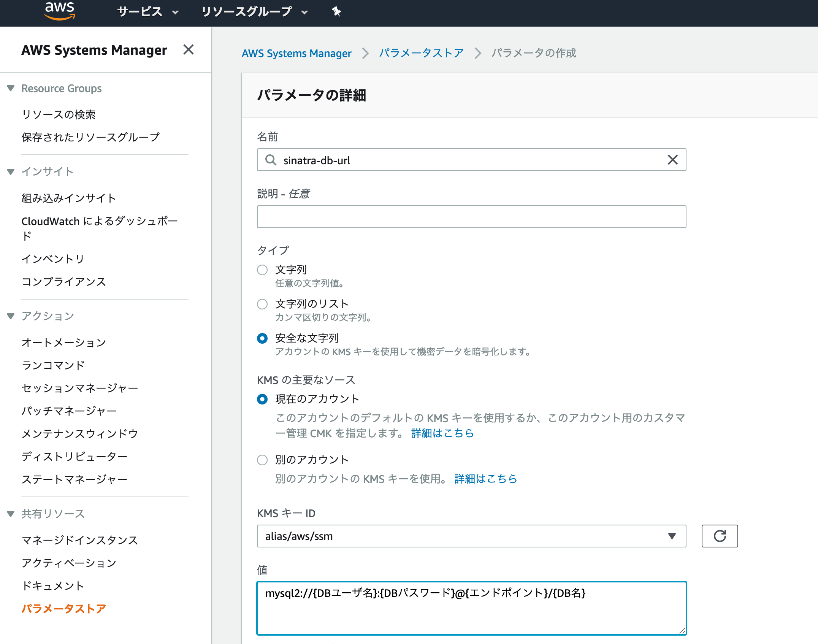Click the AWS logo
The image size is (818, 644).
60,11
